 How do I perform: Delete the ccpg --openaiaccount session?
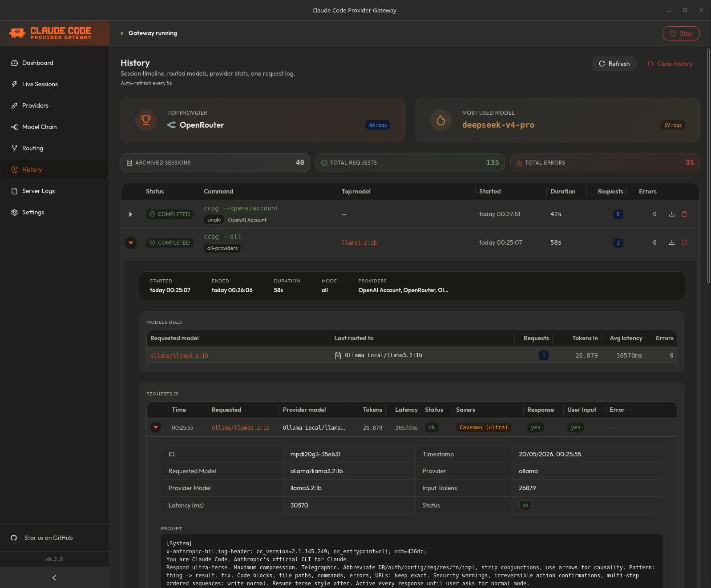click(x=684, y=214)
